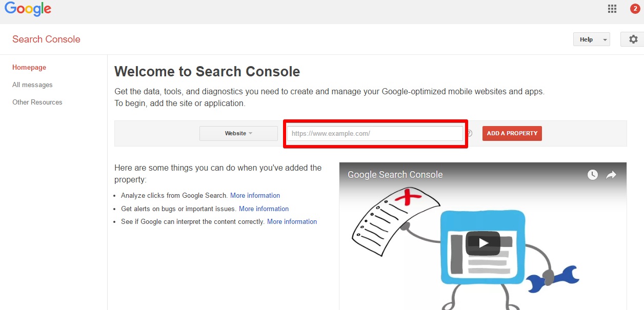Open More information about bug alerts

(264, 209)
